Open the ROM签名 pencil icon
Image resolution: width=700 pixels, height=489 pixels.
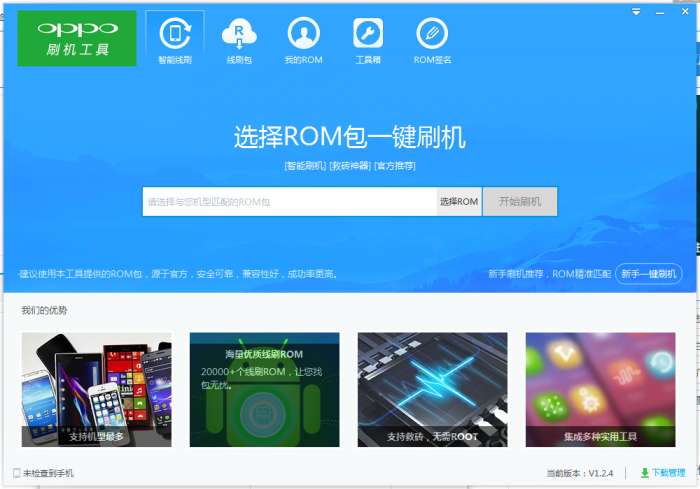click(x=432, y=33)
